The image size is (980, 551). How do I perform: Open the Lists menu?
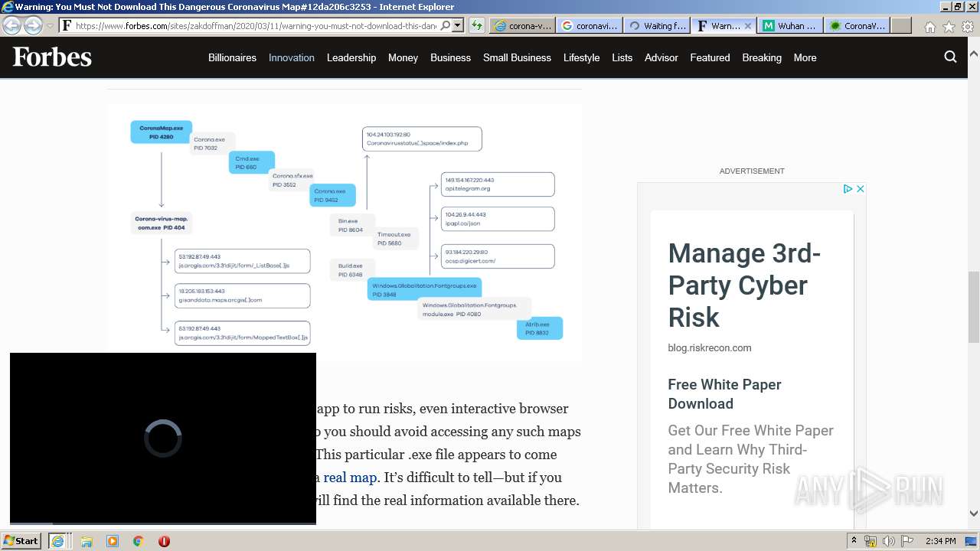(x=622, y=57)
